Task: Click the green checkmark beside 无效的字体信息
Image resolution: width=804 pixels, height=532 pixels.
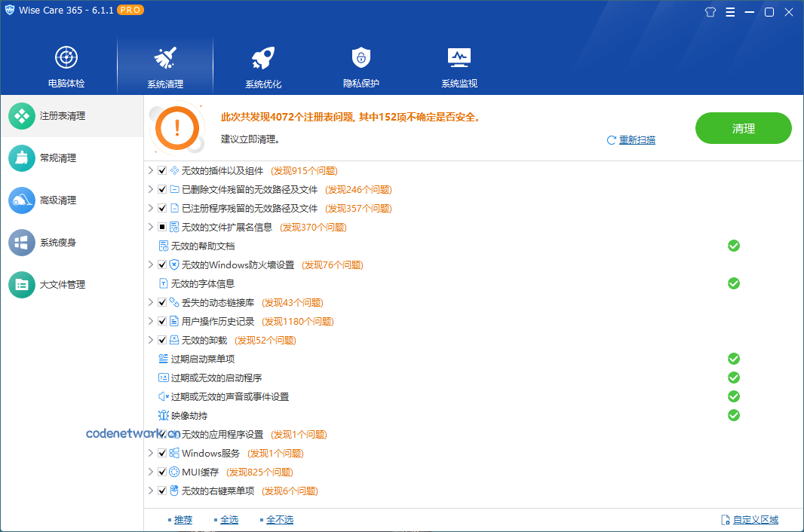Action: click(733, 283)
